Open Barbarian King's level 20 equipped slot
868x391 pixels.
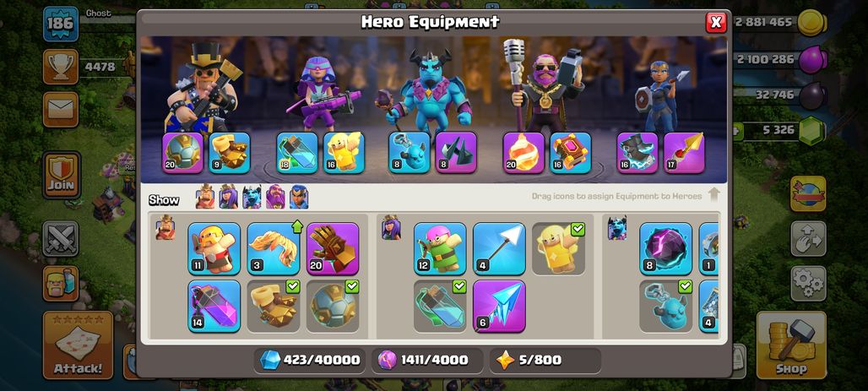pos(182,153)
